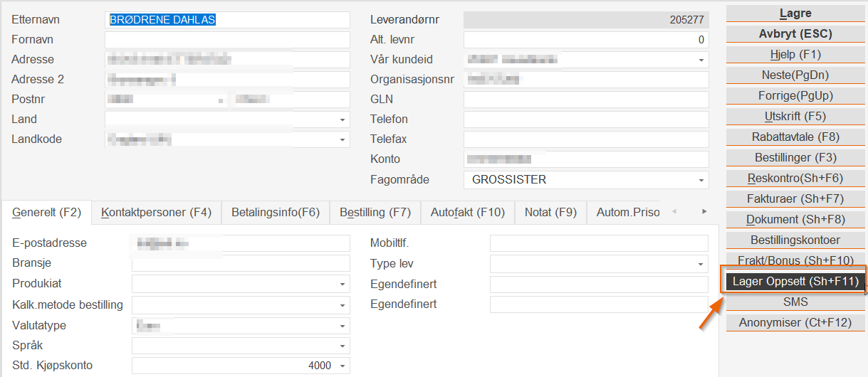Cancel with Avbryt (ESC) button
868x377 pixels.
click(x=795, y=34)
